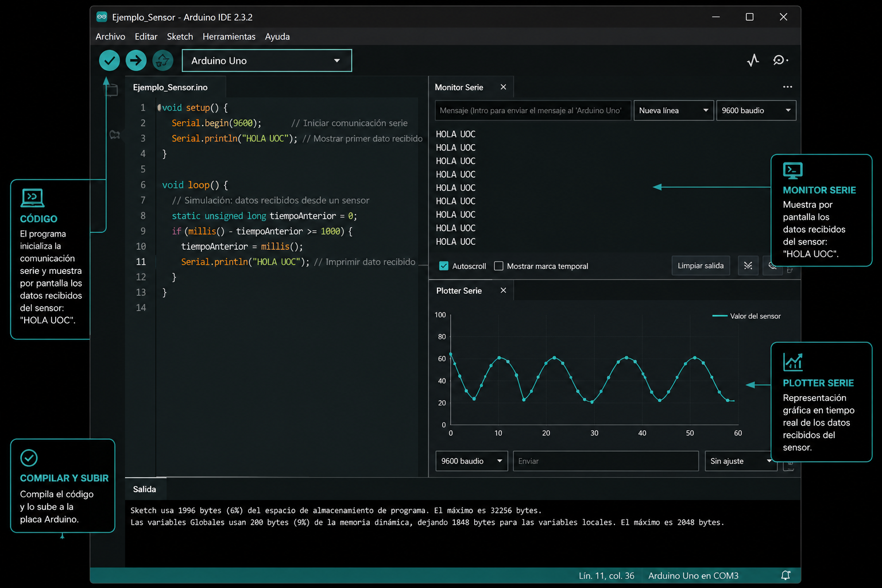Screen dimensions: 882x588
Task: Expand the Sin ajuste dropdown
Action: [741, 461]
